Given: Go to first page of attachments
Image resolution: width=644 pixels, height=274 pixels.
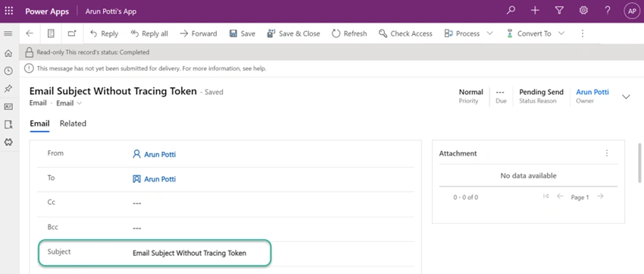Looking at the screenshot, I should (x=546, y=197).
